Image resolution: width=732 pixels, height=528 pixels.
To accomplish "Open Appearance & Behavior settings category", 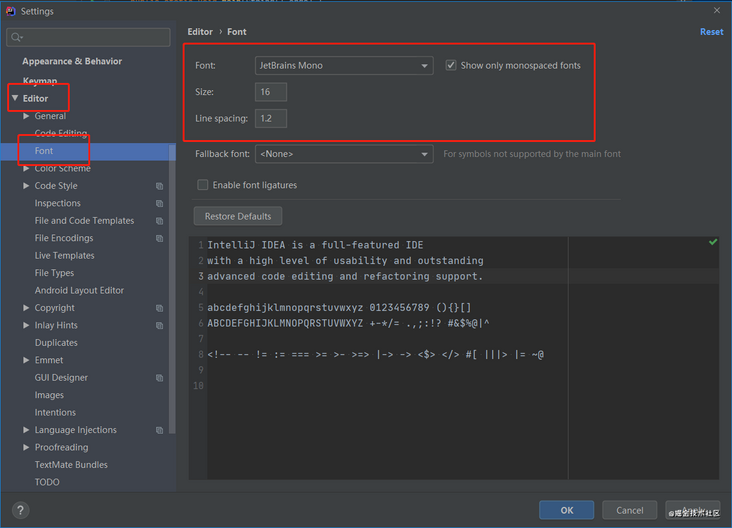I will 72,61.
